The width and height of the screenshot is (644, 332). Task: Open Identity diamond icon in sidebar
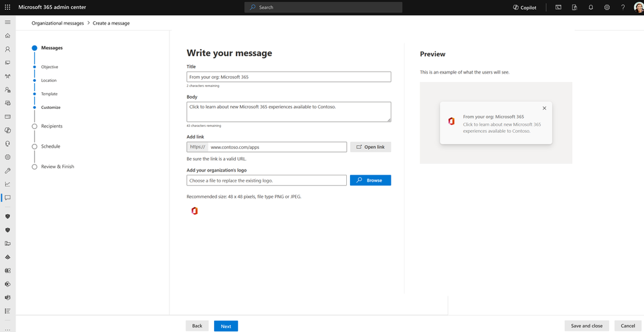pyautogui.click(x=7, y=257)
